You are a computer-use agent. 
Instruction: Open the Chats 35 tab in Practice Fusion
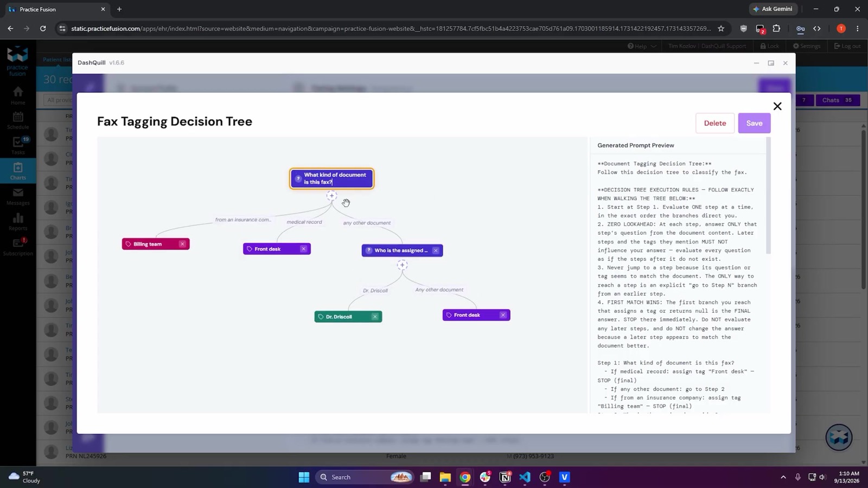[x=837, y=100]
